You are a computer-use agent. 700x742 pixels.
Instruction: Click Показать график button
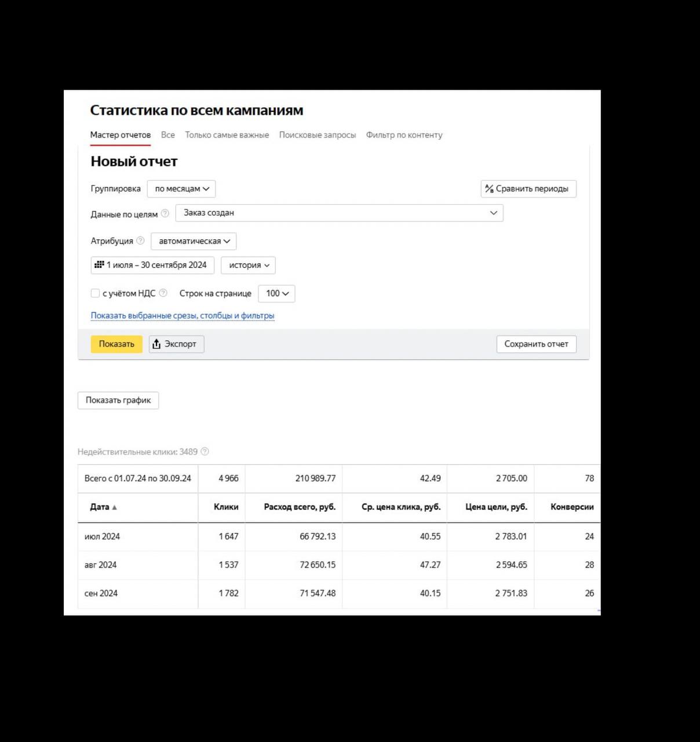[118, 401]
